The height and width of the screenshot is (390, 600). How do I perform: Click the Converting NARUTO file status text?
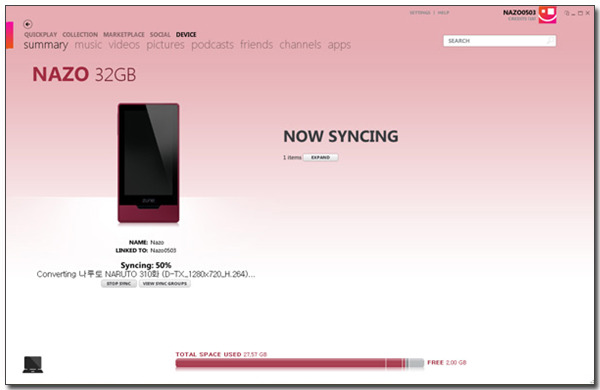tap(146, 274)
